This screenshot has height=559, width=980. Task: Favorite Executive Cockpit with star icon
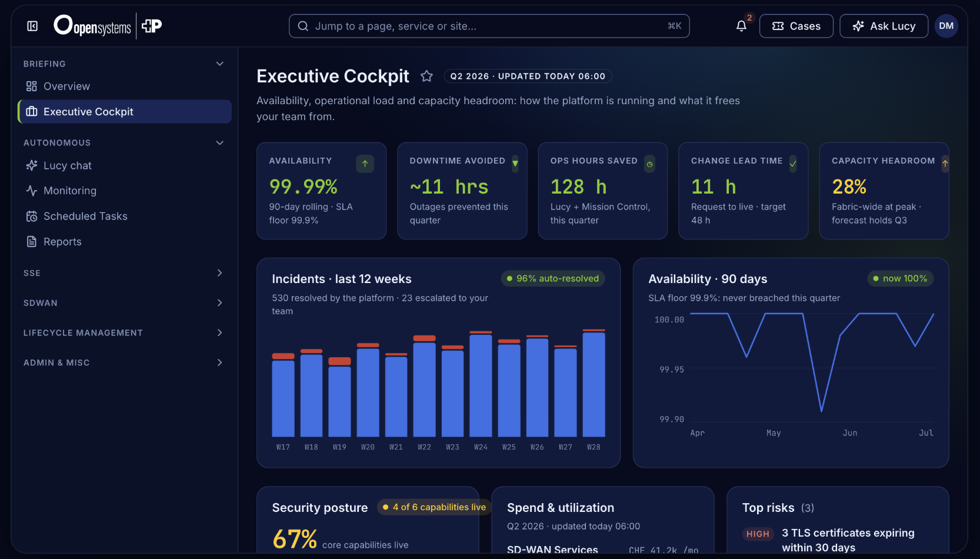point(426,76)
